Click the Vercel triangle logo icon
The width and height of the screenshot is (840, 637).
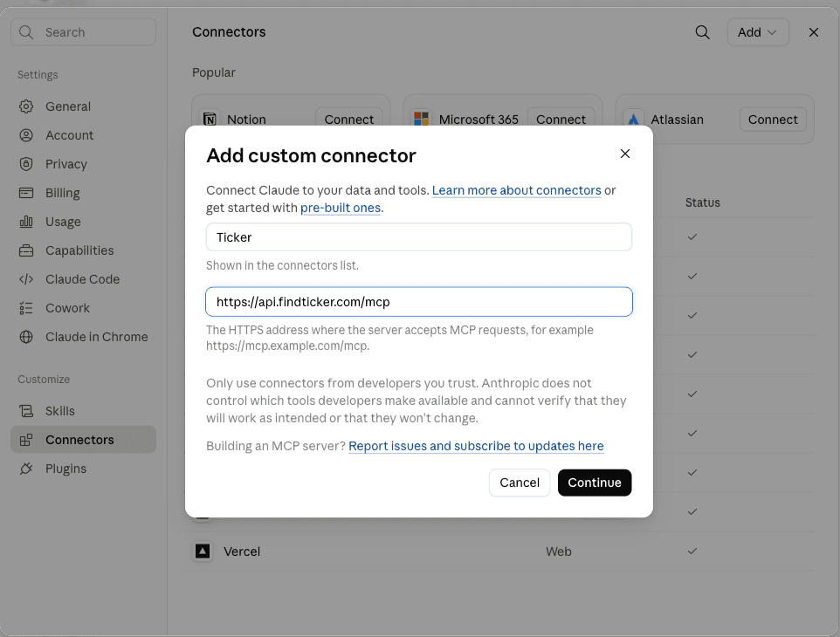203,551
